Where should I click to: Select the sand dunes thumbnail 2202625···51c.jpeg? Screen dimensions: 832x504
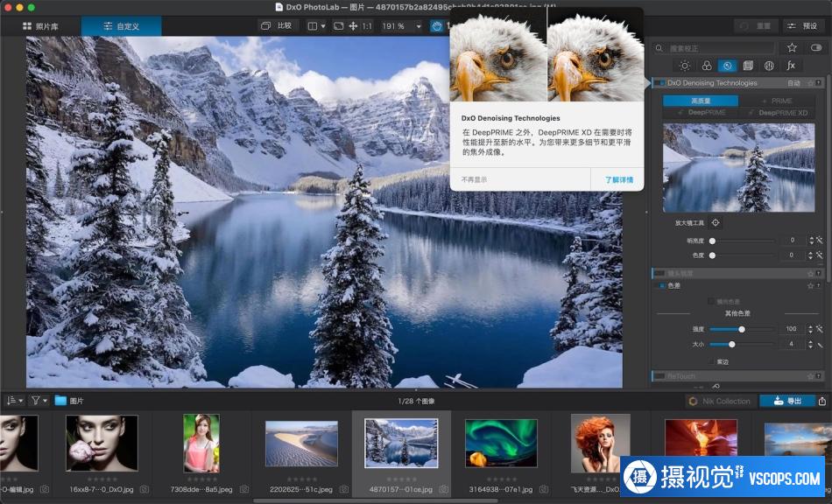[301, 444]
